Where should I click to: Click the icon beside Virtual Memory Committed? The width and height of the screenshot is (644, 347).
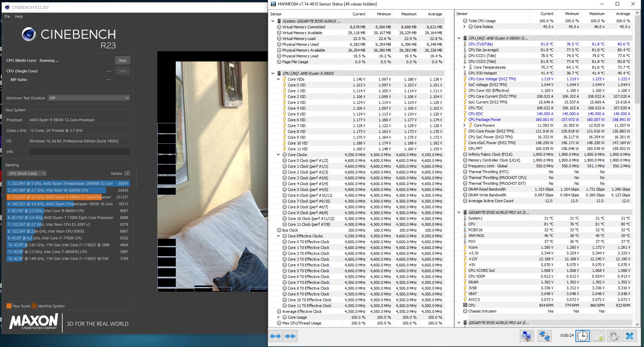tap(279, 27)
